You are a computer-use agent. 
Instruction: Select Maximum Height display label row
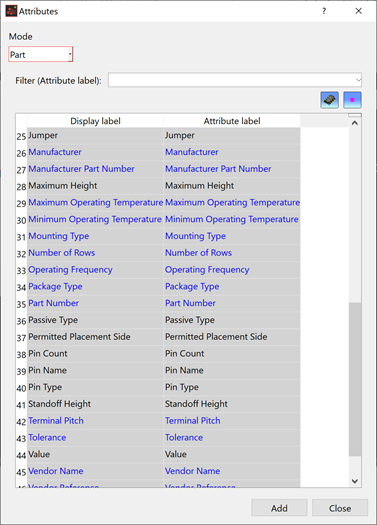coord(95,186)
